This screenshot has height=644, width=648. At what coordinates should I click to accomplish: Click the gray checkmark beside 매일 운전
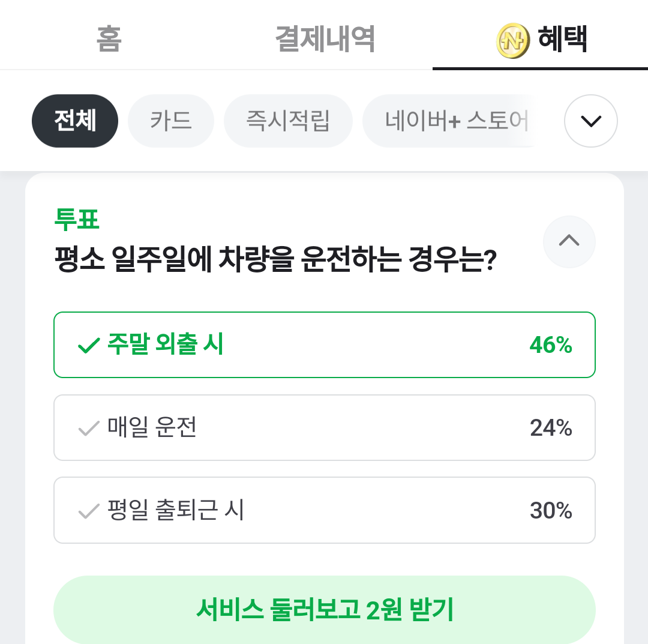[x=88, y=429]
